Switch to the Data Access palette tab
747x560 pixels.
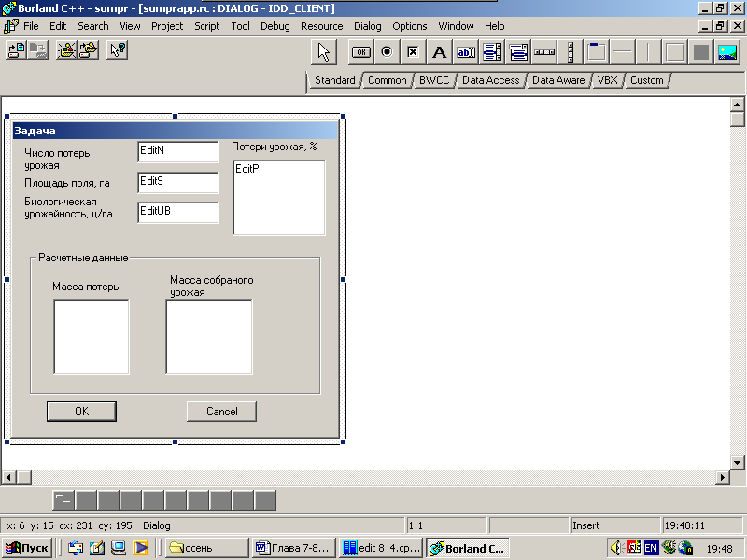tap(491, 80)
